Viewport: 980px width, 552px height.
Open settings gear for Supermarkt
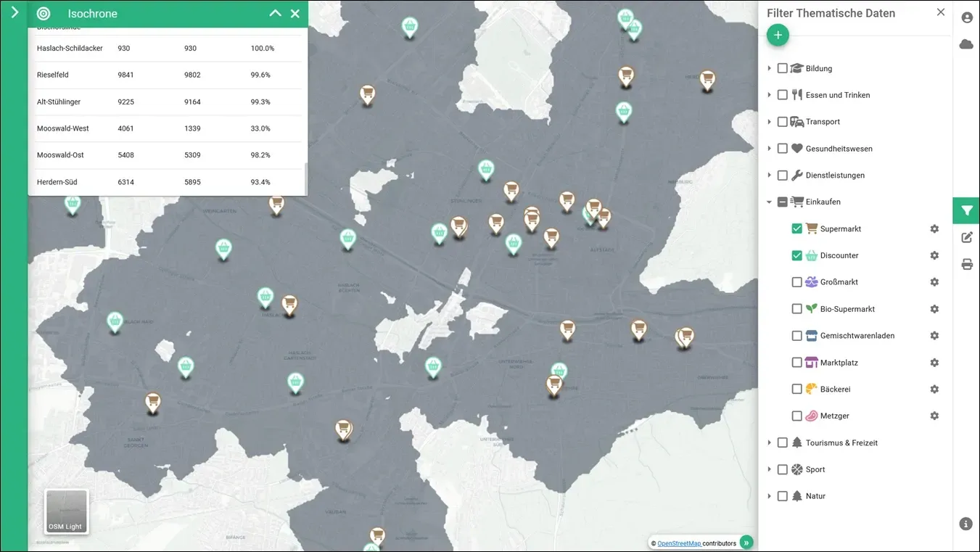click(934, 228)
